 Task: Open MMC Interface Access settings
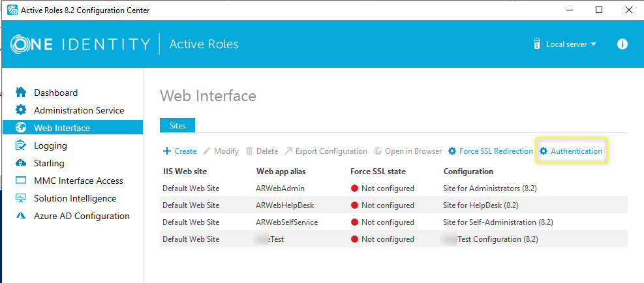[x=78, y=181]
